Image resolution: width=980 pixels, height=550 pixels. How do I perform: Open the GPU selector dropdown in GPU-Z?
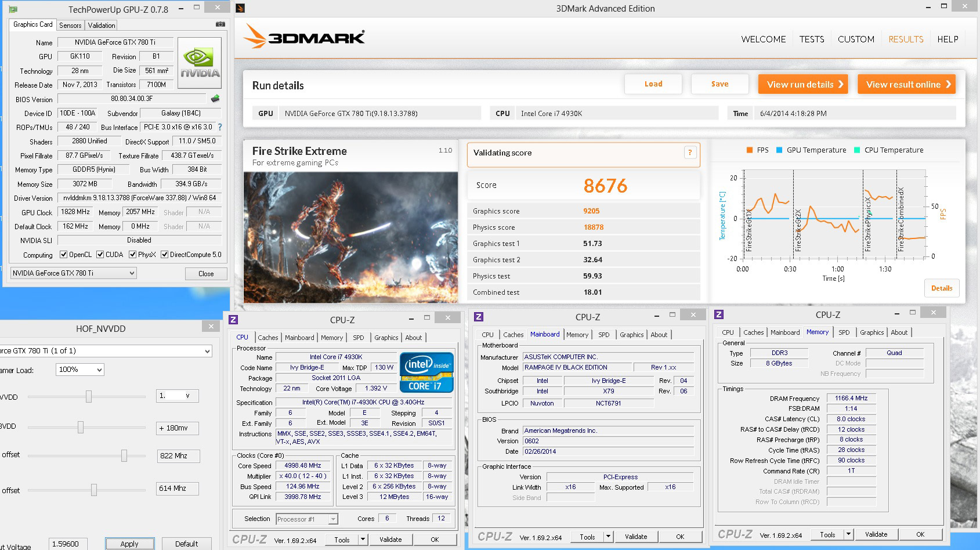pos(74,273)
